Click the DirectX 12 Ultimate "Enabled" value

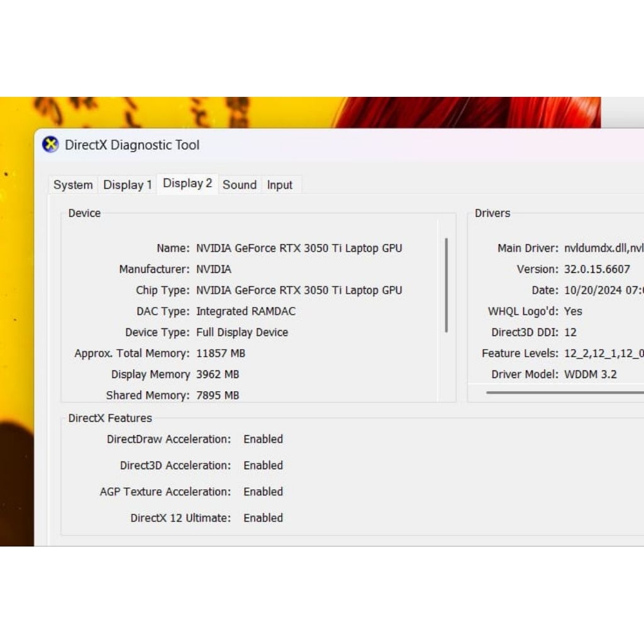click(263, 518)
